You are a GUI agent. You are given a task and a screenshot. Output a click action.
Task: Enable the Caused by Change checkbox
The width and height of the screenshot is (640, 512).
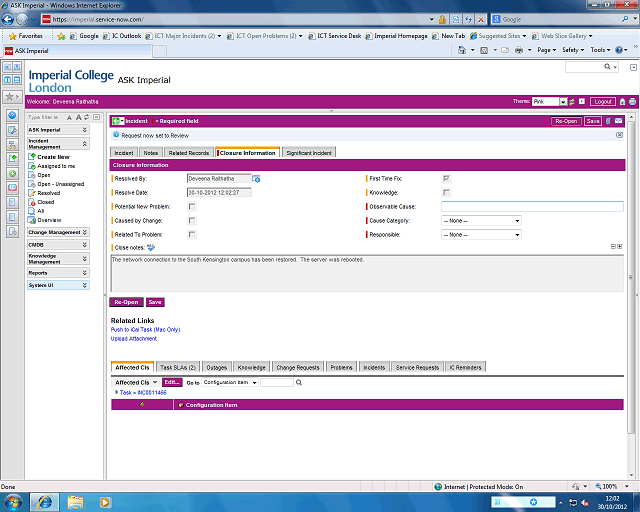(192, 220)
